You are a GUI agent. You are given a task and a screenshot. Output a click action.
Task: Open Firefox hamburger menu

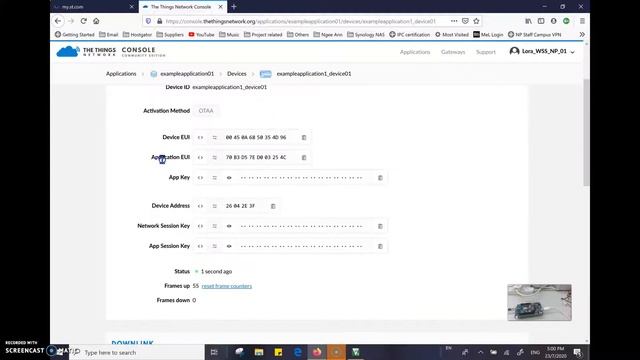(x=582, y=21)
